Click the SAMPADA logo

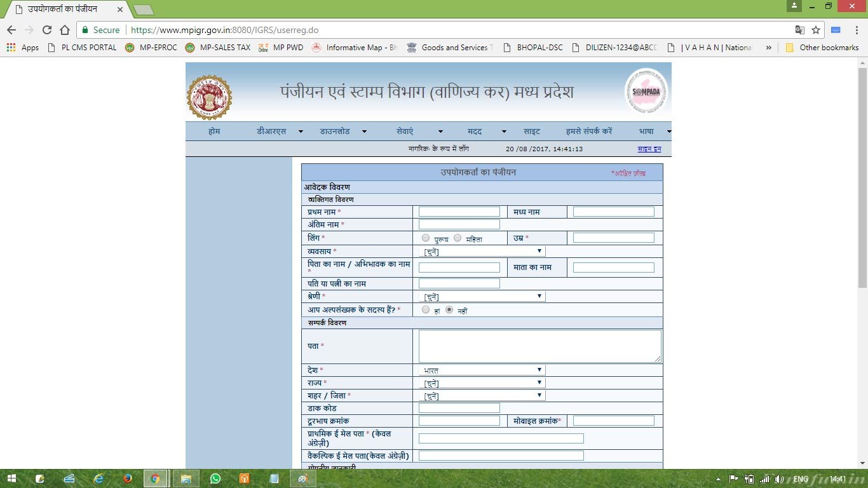tap(648, 92)
